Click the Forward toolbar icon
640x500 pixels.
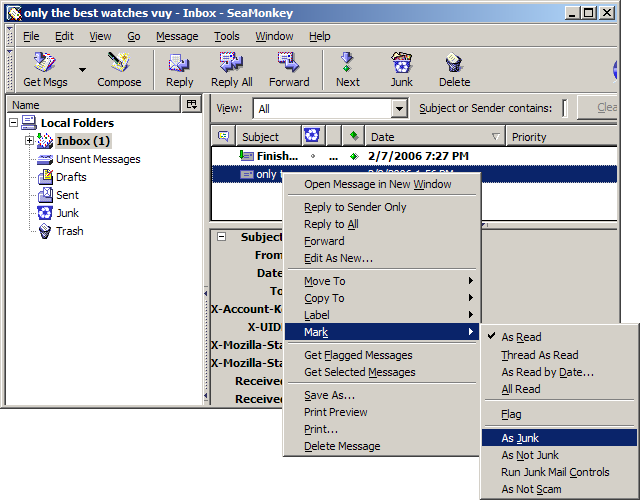tap(288, 69)
